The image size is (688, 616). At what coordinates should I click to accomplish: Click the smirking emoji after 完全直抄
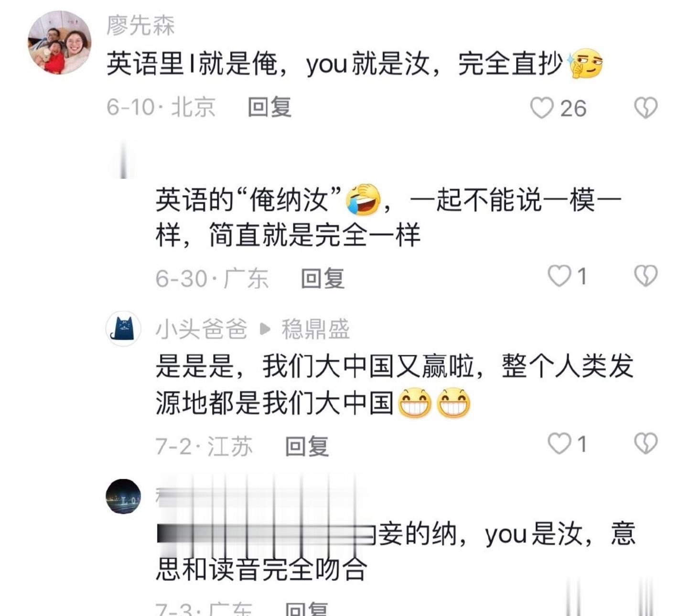coord(584,64)
